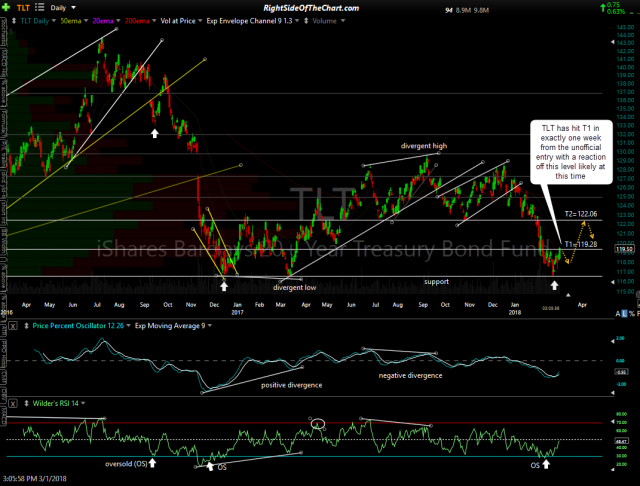The image size is (640, 486).
Task: Select the 'negative divergence' label
Action: (410, 375)
